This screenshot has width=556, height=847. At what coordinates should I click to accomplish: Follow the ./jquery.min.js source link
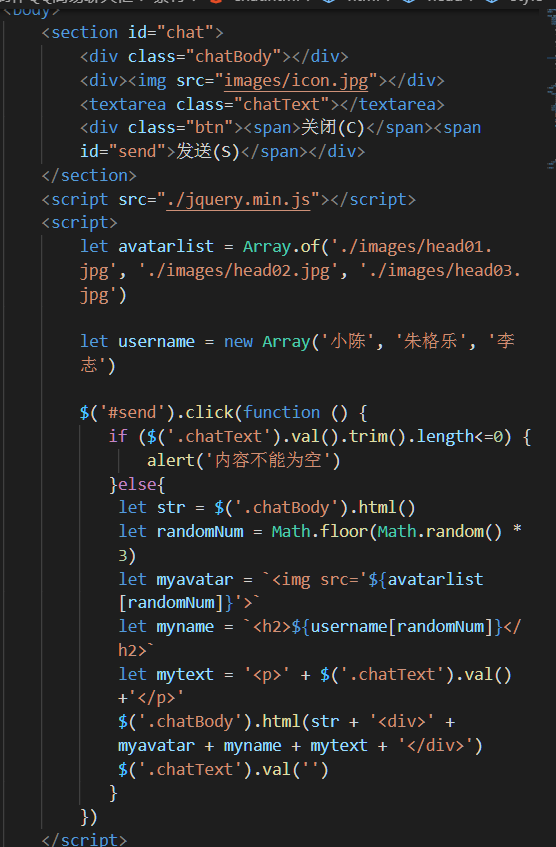[x=238, y=199]
